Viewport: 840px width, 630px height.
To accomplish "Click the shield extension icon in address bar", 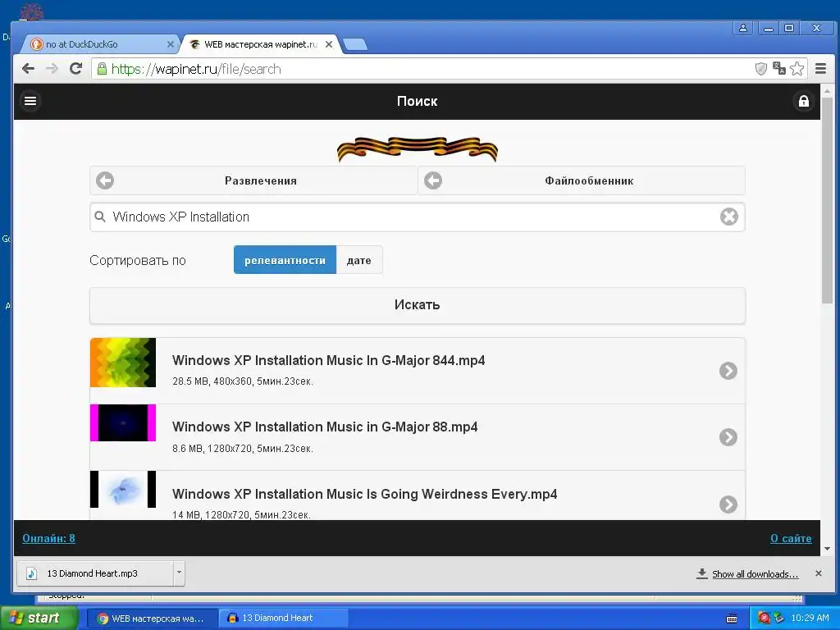I will click(760, 69).
